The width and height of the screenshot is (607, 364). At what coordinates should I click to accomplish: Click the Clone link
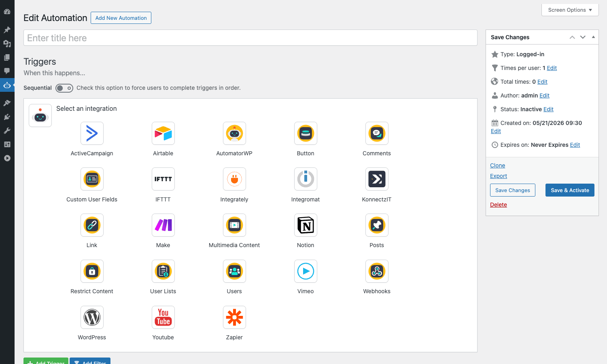(x=497, y=165)
